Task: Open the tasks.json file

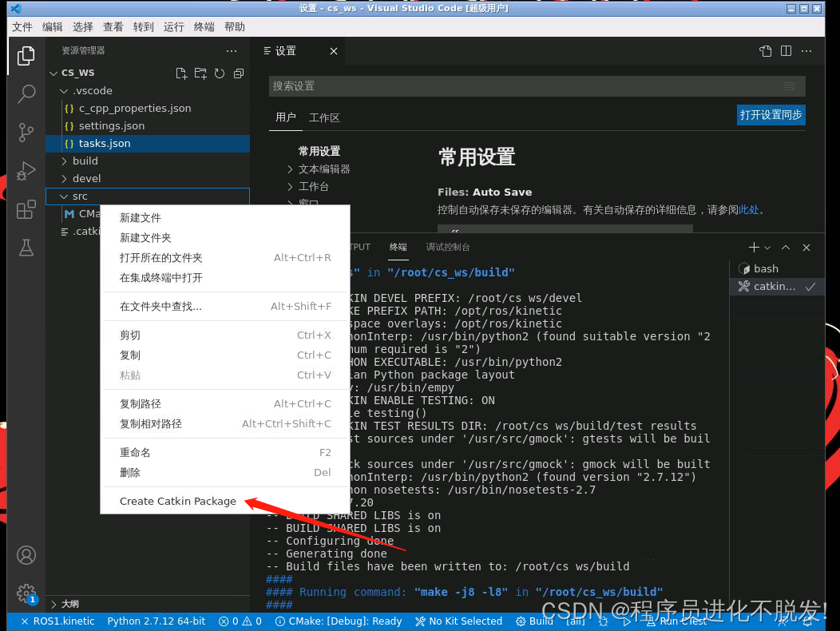Action: click(x=148, y=144)
